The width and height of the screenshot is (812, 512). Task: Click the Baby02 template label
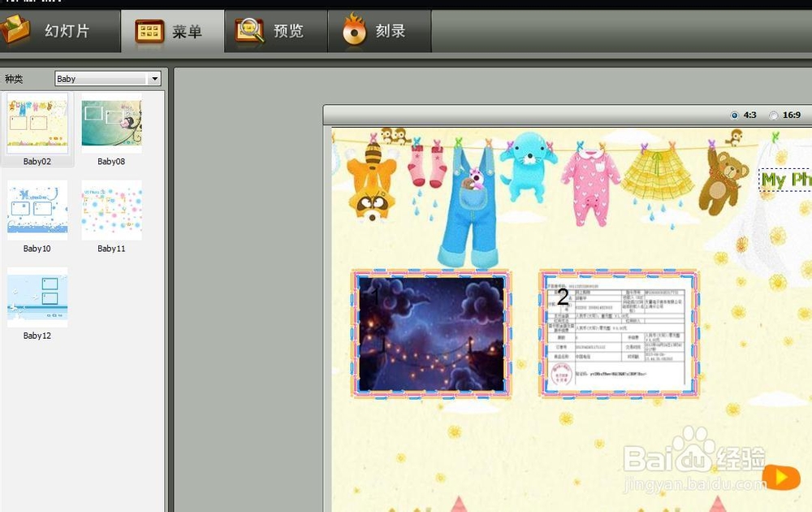pos(37,161)
